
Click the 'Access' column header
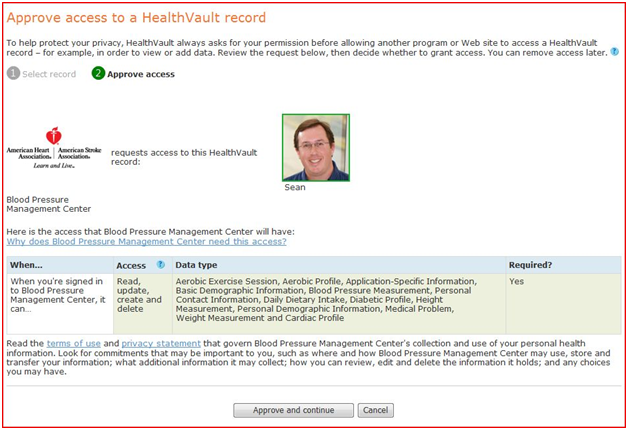pos(131,265)
